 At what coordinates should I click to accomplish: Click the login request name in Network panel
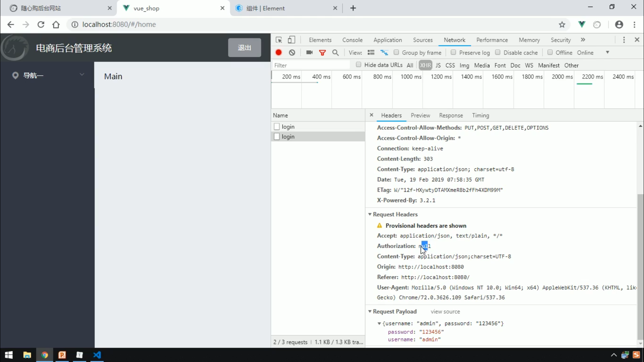click(288, 136)
